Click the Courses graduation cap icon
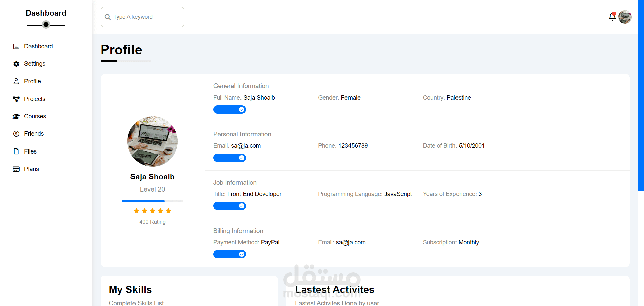 [x=16, y=116]
